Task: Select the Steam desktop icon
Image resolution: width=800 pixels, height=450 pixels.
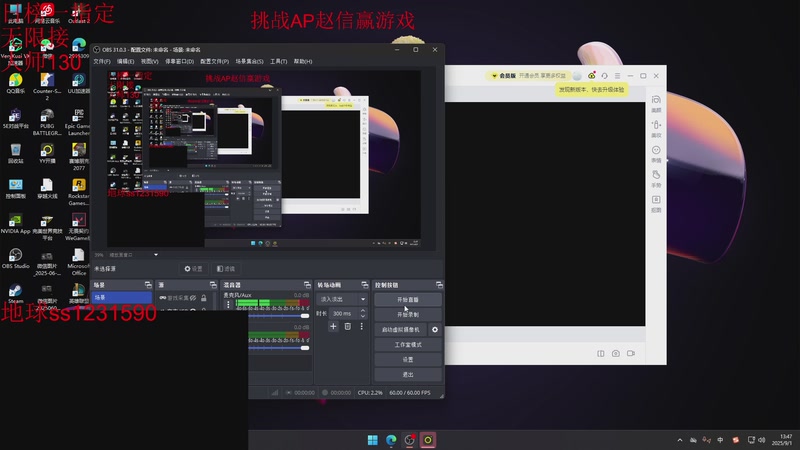Action: pyautogui.click(x=15, y=294)
